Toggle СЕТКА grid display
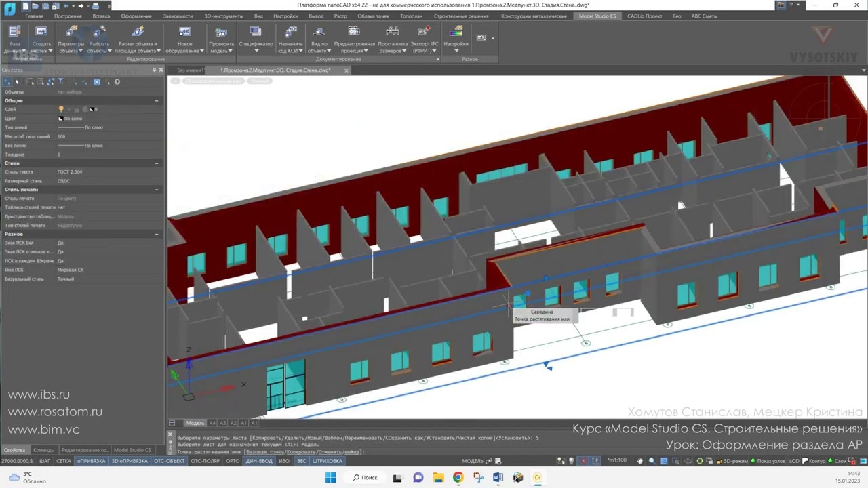868x488 pixels. coord(64,461)
